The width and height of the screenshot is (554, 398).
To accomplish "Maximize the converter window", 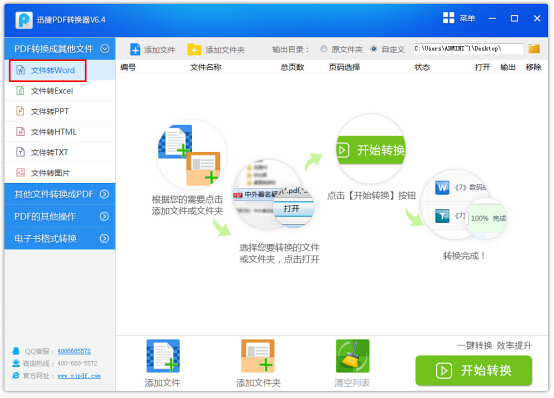I will click(514, 18).
